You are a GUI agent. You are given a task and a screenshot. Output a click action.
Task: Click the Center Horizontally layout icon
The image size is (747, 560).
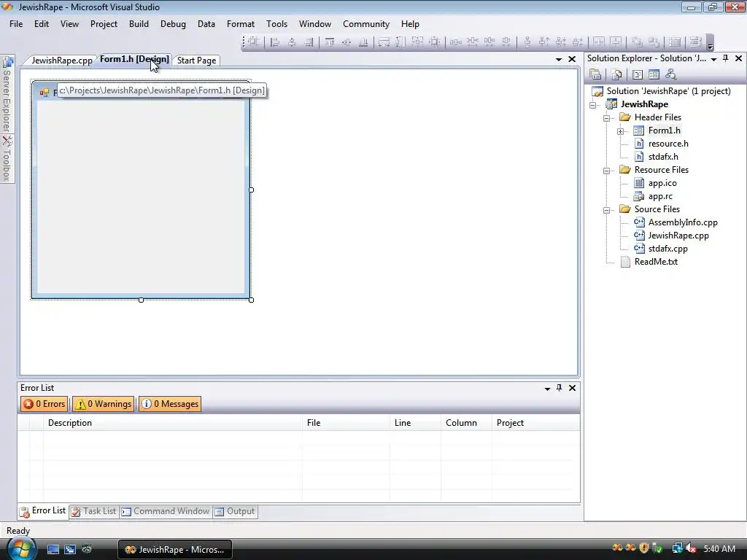[x=598, y=42]
